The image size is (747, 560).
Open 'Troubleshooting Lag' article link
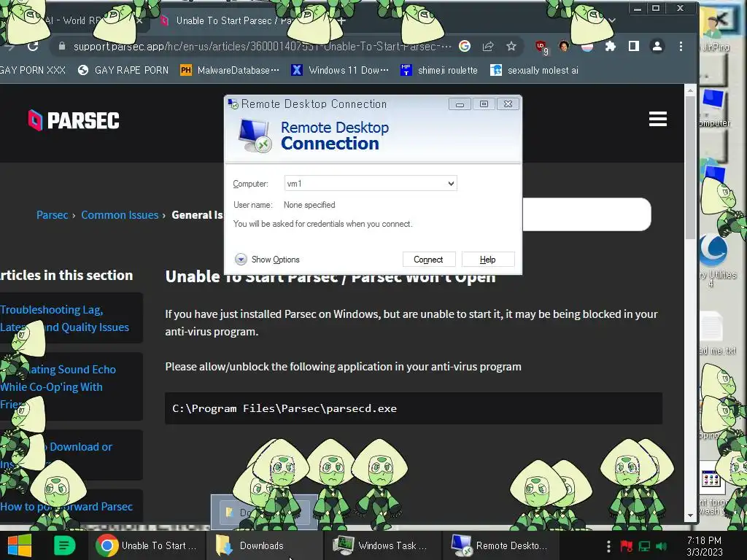pos(65,318)
